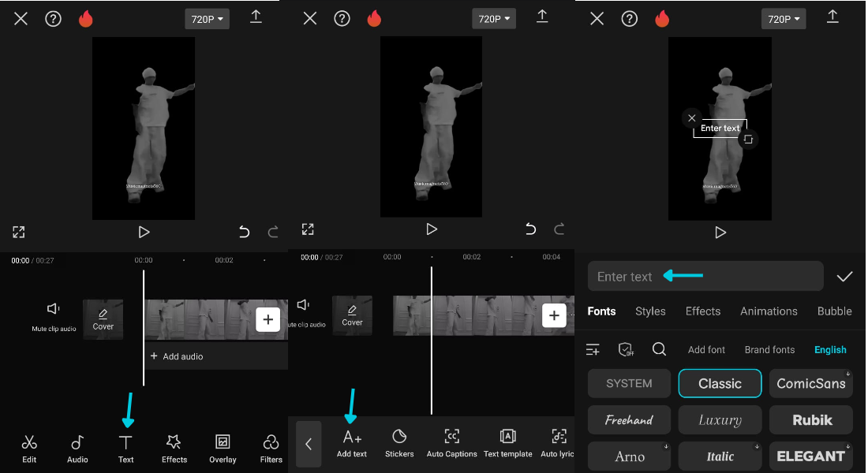868x473 pixels.
Task: Undo last action in left panel
Action: point(244,232)
